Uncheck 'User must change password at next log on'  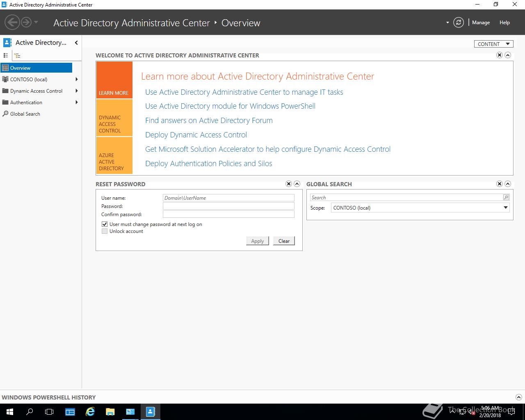105,224
